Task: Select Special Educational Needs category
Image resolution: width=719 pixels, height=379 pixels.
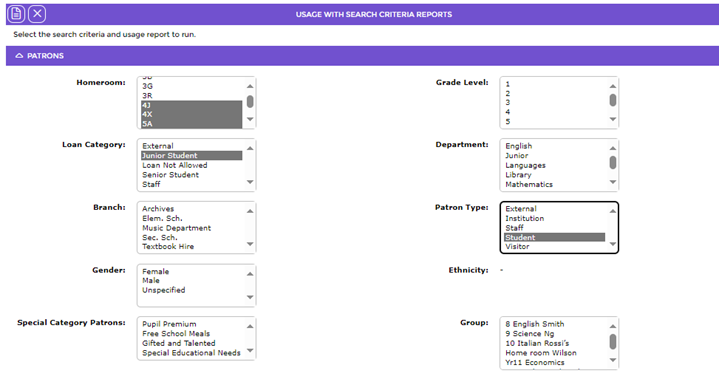Action: 192,353
